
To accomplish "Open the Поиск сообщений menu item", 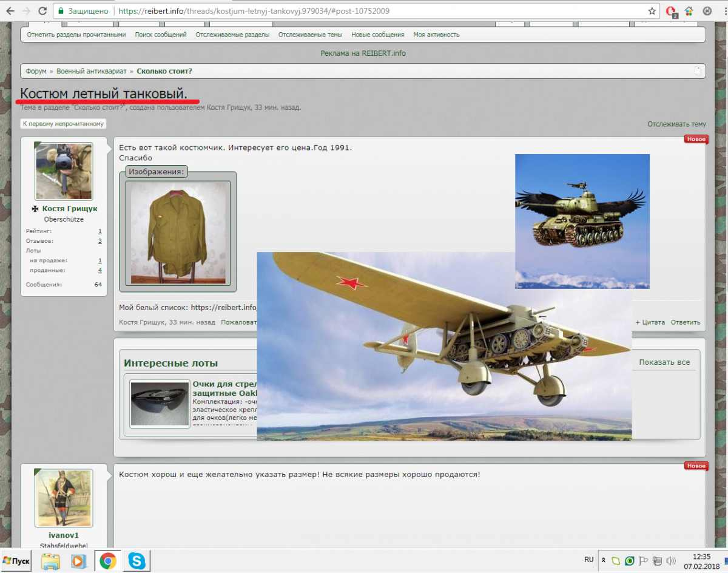I will click(161, 35).
